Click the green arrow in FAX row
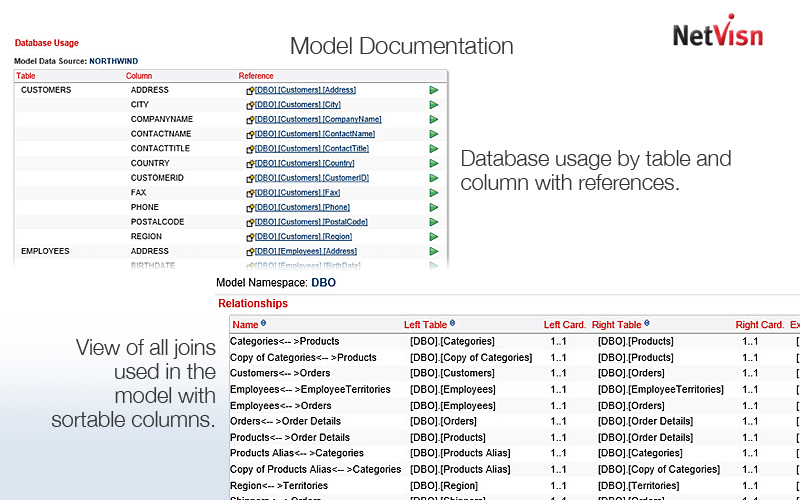This screenshot has width=800, height=500. point(434,193)
